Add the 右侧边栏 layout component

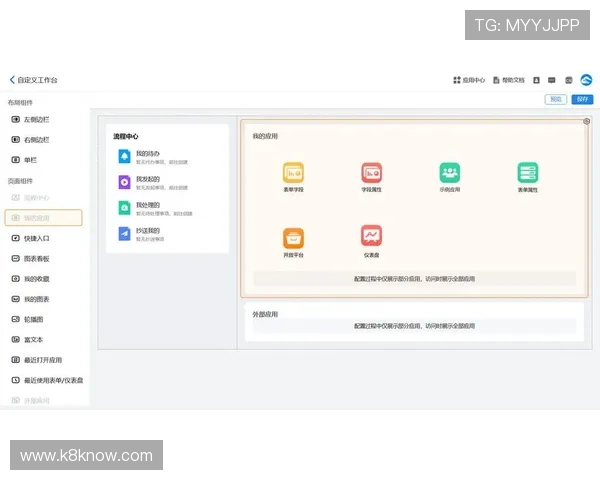click(x=30, y=140)
